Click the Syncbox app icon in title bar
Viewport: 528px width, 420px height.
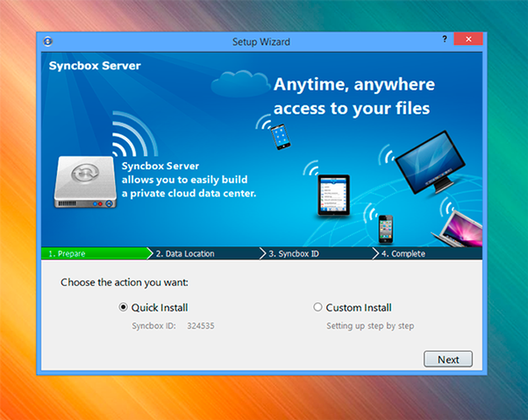[48, 41]
